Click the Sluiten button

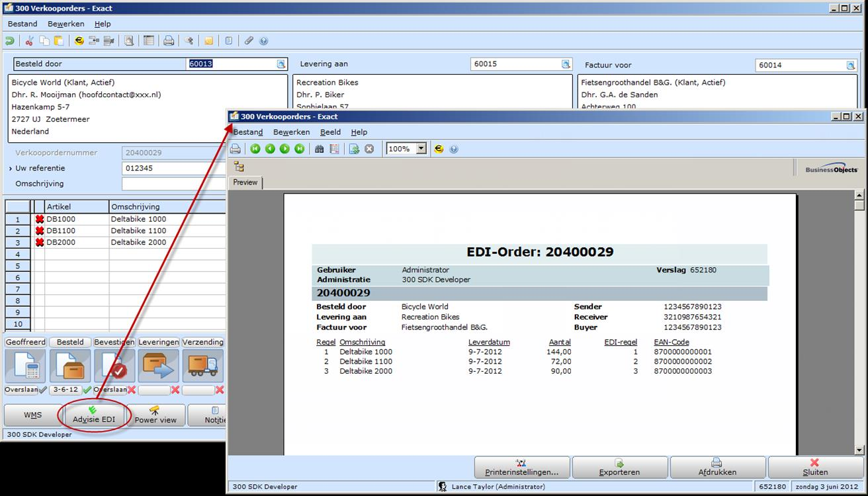point(815,468)
